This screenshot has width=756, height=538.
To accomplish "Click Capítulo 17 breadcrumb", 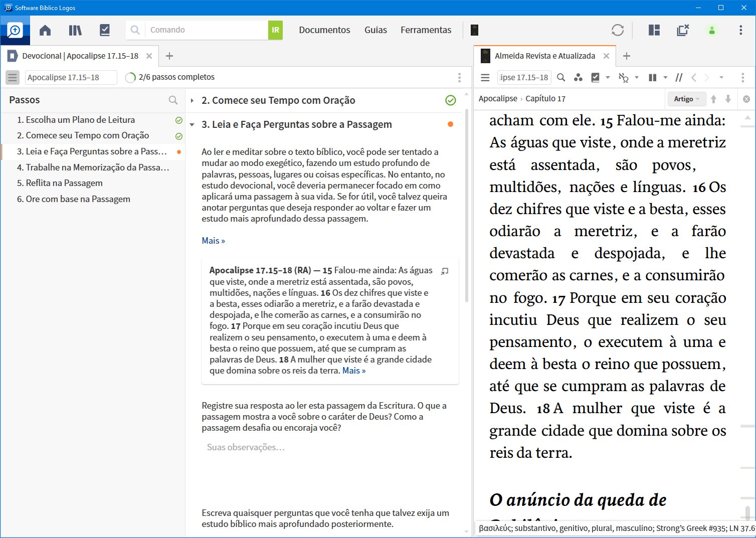I will tap(545, 98).
